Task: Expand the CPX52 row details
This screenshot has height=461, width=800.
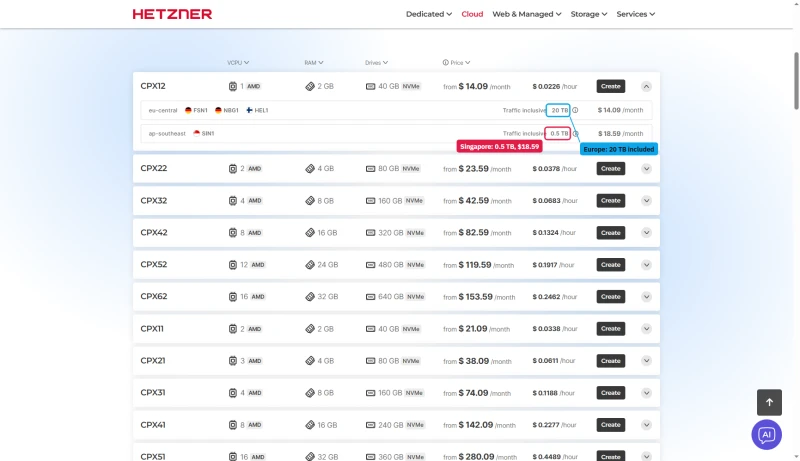Action: point(646,265)
